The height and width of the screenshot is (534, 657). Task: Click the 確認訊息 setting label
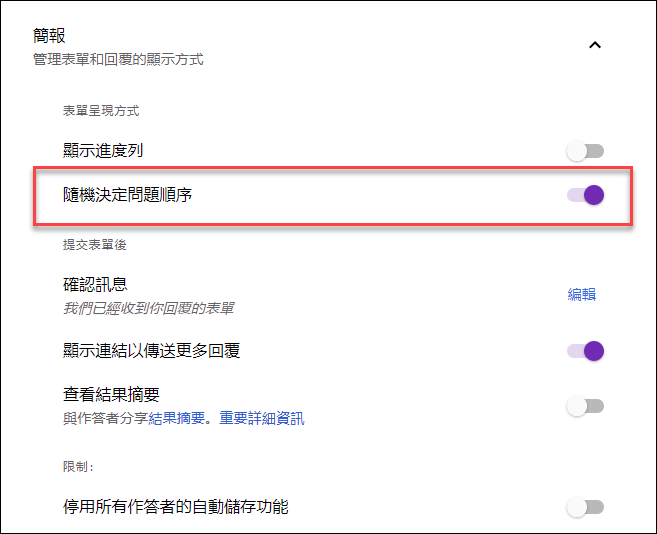click(95, 285)
